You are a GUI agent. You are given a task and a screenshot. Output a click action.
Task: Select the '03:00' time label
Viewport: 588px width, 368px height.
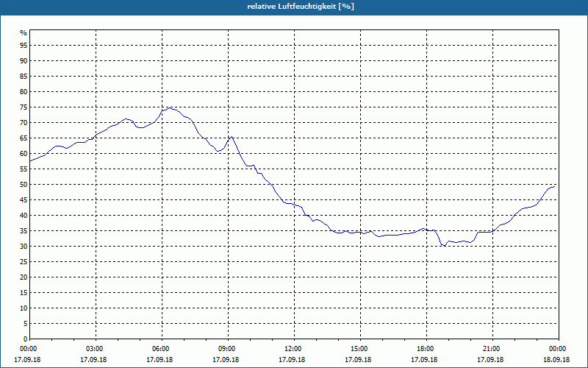(95, 349)
